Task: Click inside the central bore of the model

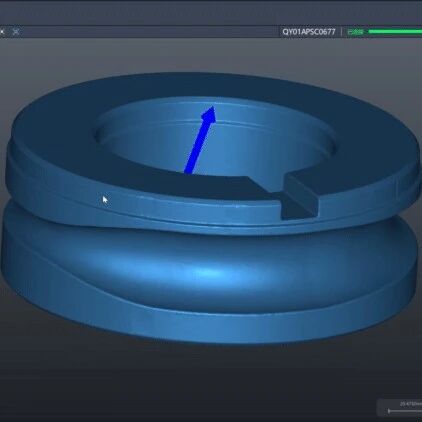Action: coord(217,140)
